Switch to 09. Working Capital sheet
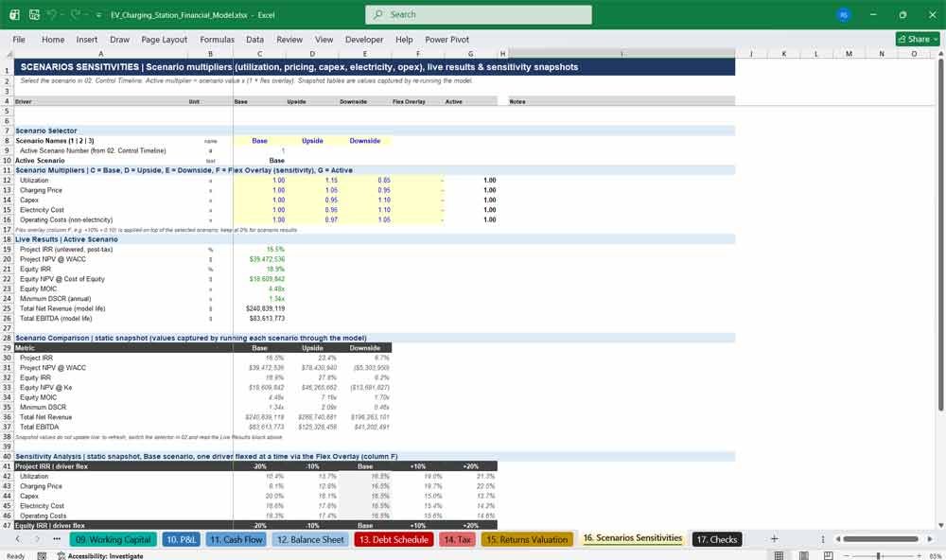This screenshot has height=560, width=946. click(x=114, y=539)
